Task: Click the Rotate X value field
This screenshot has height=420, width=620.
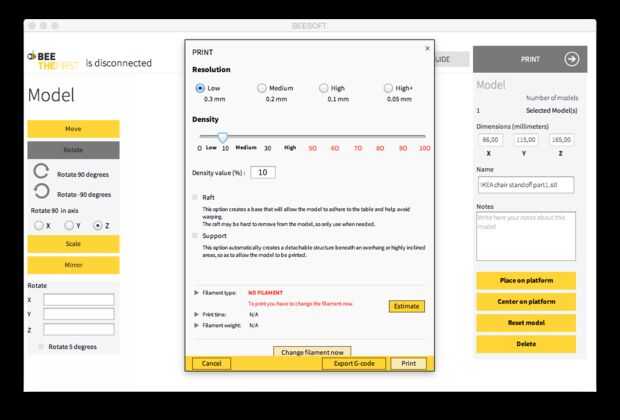Action: coord(79,300)
